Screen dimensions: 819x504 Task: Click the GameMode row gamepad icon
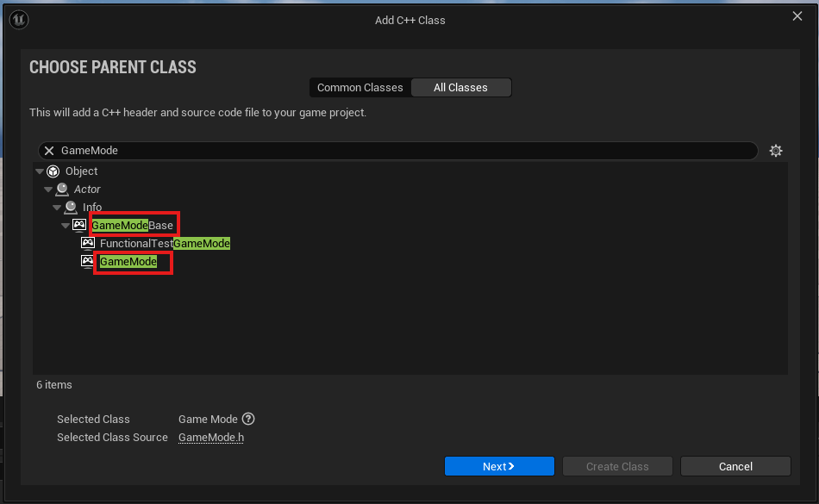(x=87, y=261)
